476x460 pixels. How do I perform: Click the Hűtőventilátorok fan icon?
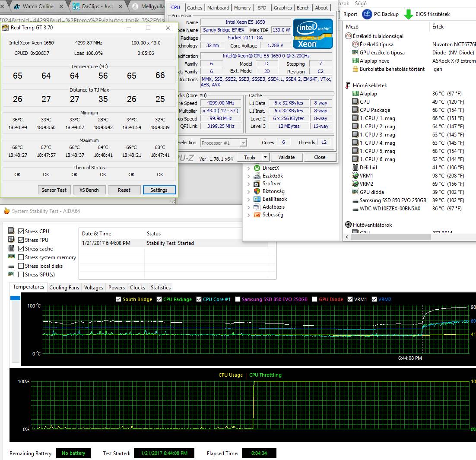point(349,225)
